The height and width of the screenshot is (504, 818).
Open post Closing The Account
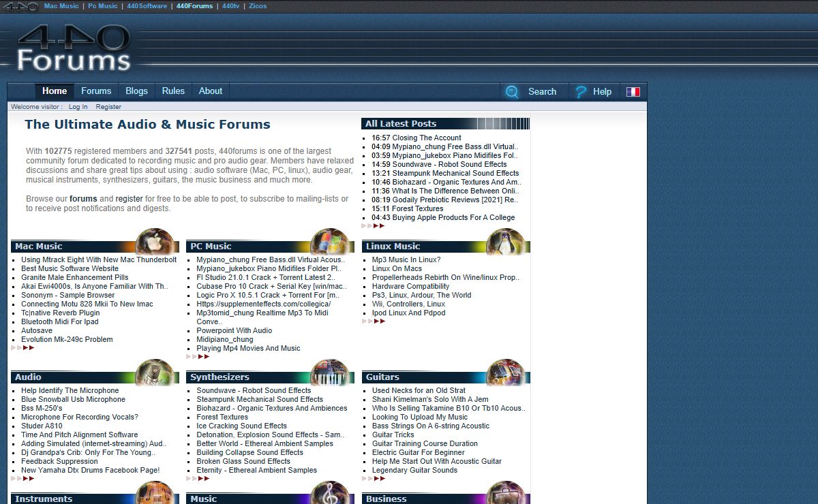427,138
